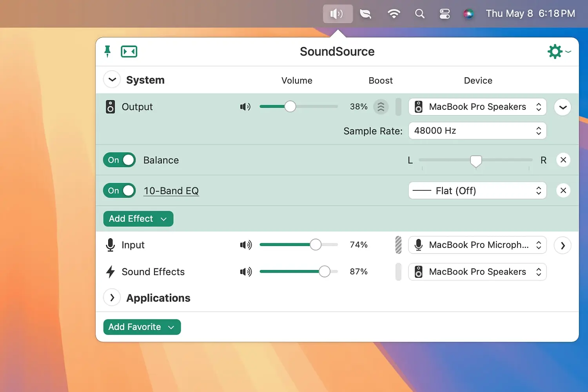
Task: Remove the Balance effect with its X button
Action: 563,160
